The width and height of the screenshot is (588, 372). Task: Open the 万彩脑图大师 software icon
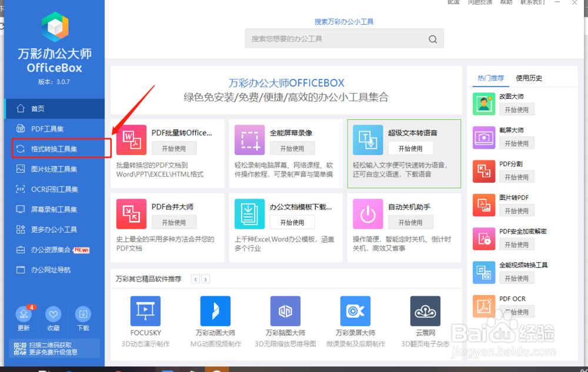pyautogui.click(x=285, y=311)
